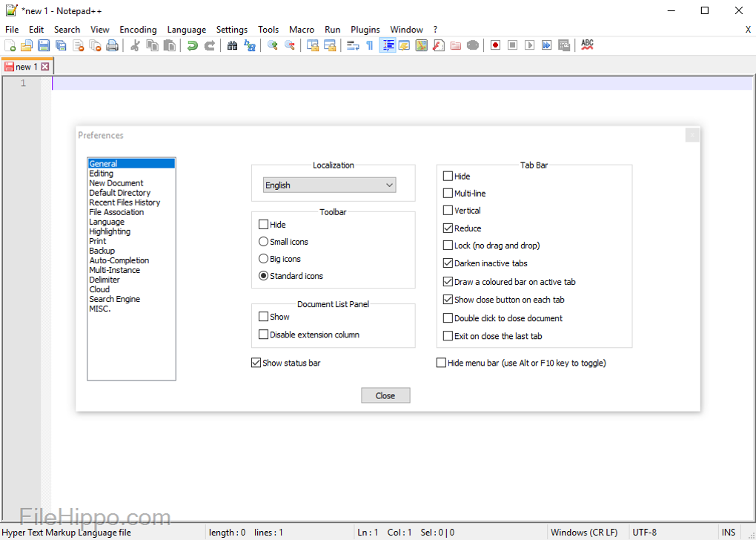Close the new 1 tab with its X
Screen dimensions: 756x540
pyautogui.click(x=45, y=67)
